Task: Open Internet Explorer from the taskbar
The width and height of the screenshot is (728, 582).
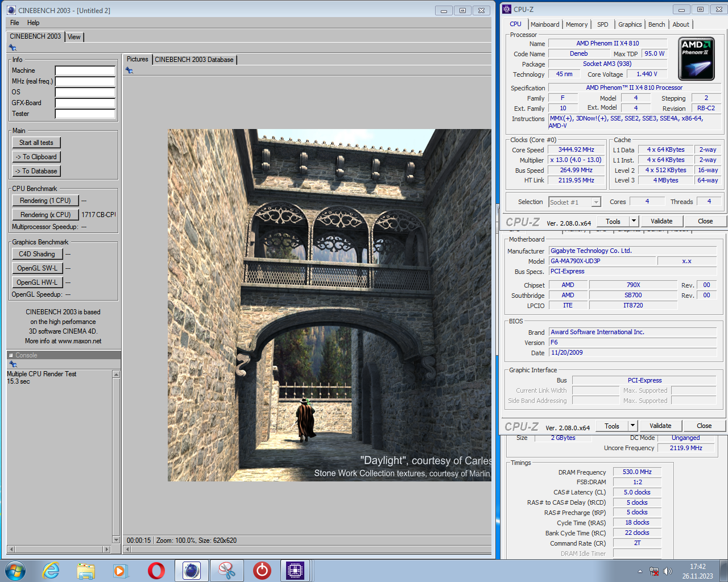Action: [x=51, y=571]
